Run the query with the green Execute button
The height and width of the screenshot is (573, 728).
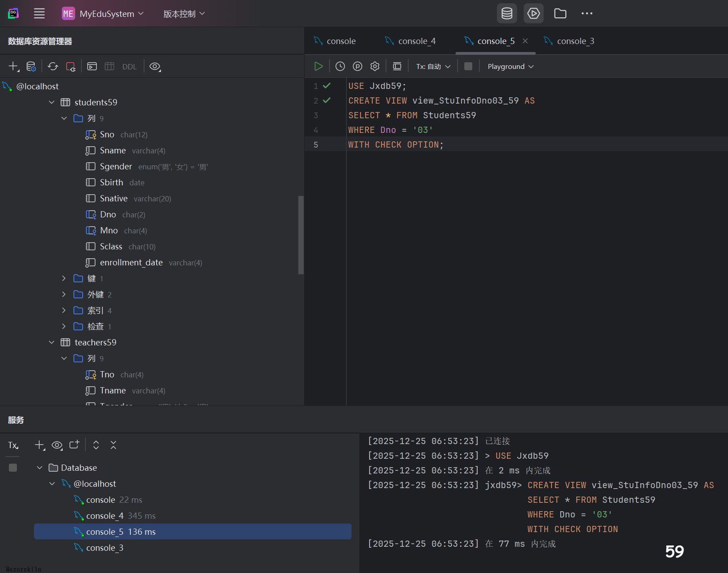[318, 66]
